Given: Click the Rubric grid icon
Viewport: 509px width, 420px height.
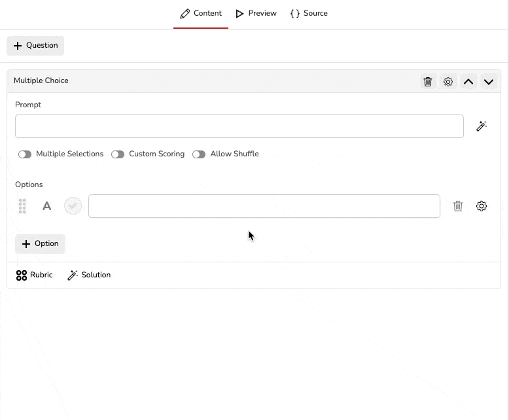Looking at the screenshot, I should click(x=22, y=275).
